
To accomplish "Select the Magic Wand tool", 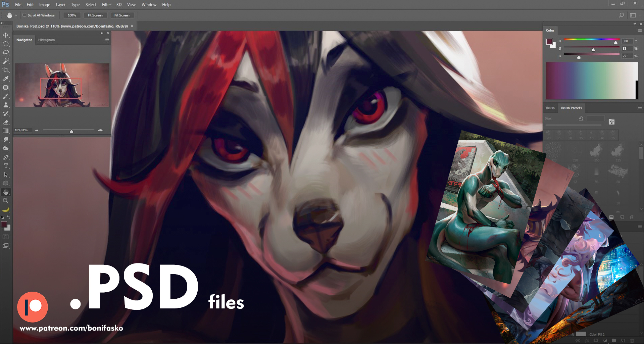I will [6, 61].
